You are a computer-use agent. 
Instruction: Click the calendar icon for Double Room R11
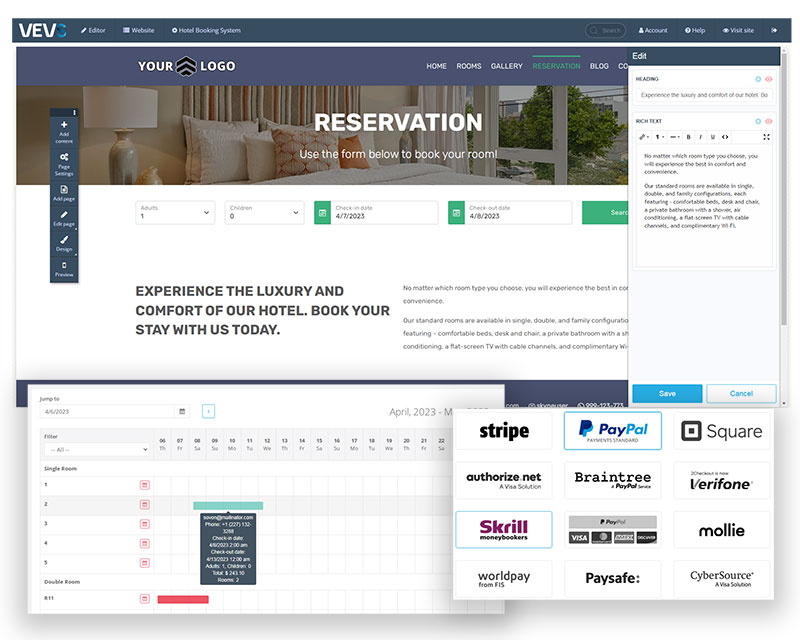coord(145,598)
